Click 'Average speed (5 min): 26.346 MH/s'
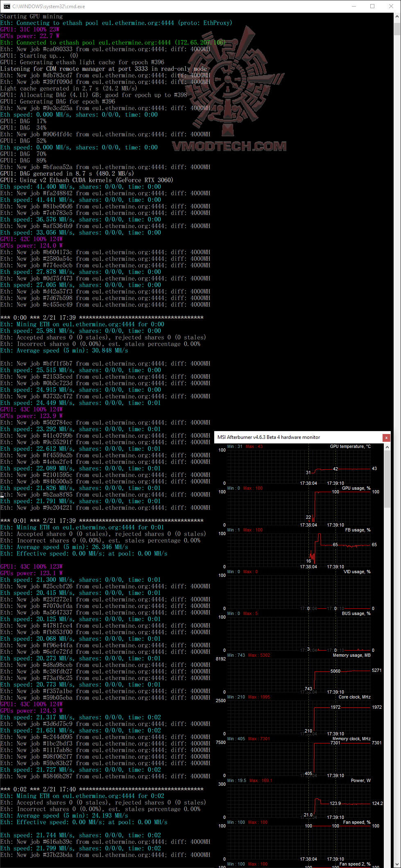This screenshot has width=401, height=868. pyautogui.click(x=64, y=547)
